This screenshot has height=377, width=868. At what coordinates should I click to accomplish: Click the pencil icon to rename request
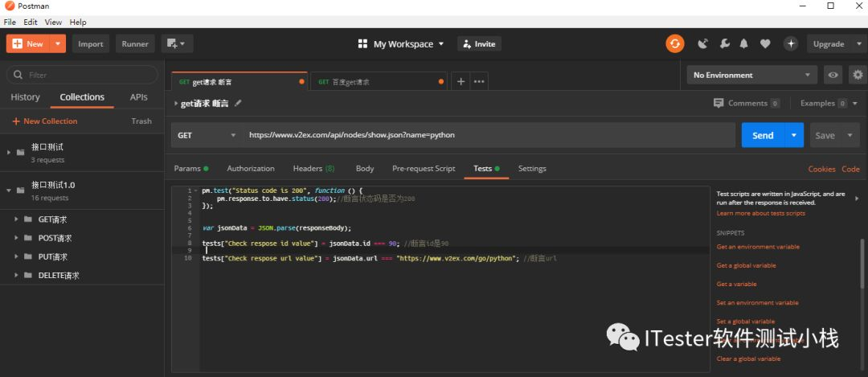(238, 103)
